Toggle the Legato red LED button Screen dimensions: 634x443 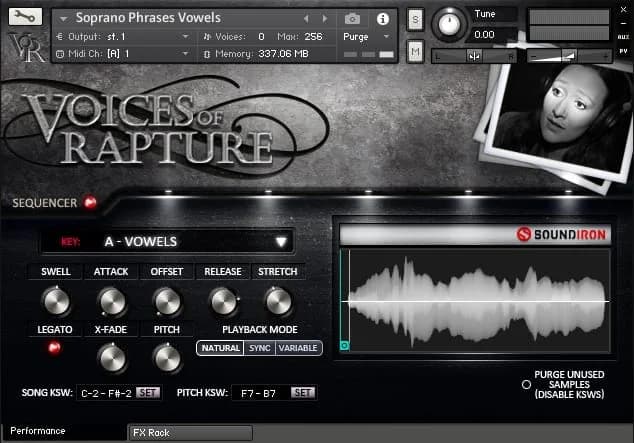(x=54, y=347)
